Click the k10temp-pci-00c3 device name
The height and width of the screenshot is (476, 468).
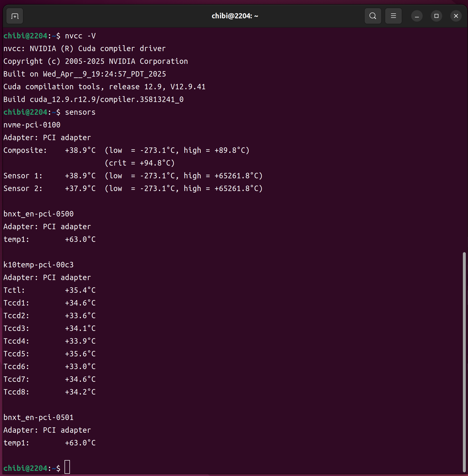click(x=39, y=265)
